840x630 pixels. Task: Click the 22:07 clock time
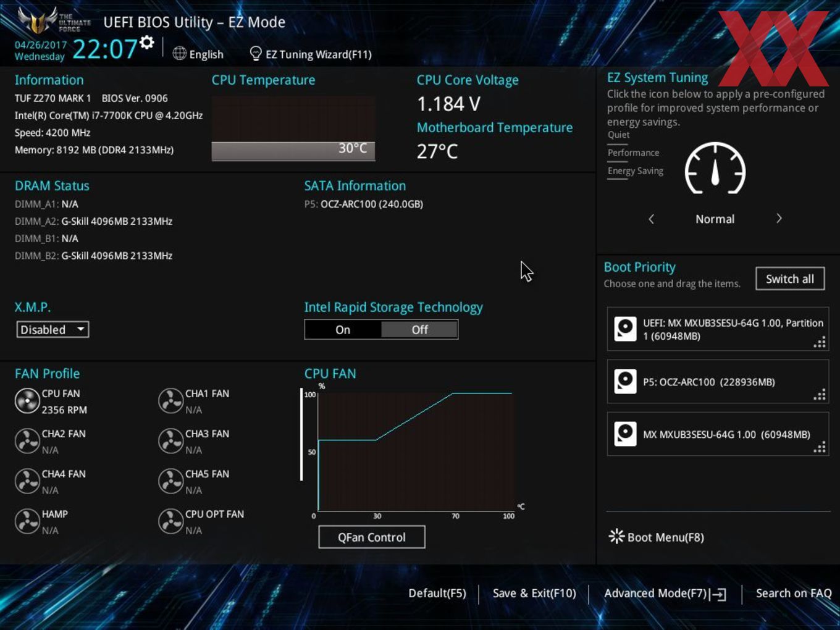coord(105,49)
